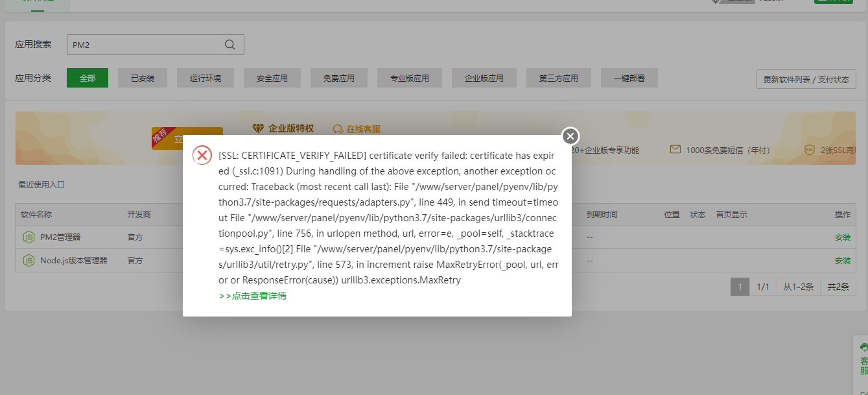The image size is (868, 395).
Task: Click the Node.js版本管理器 row icon
Action: (29, 260)
